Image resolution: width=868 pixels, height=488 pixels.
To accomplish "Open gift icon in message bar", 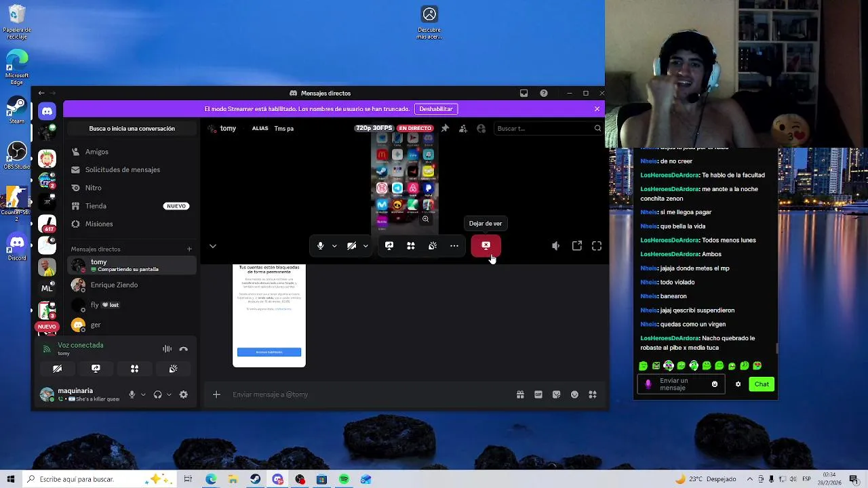I will [x=520, y=394].
